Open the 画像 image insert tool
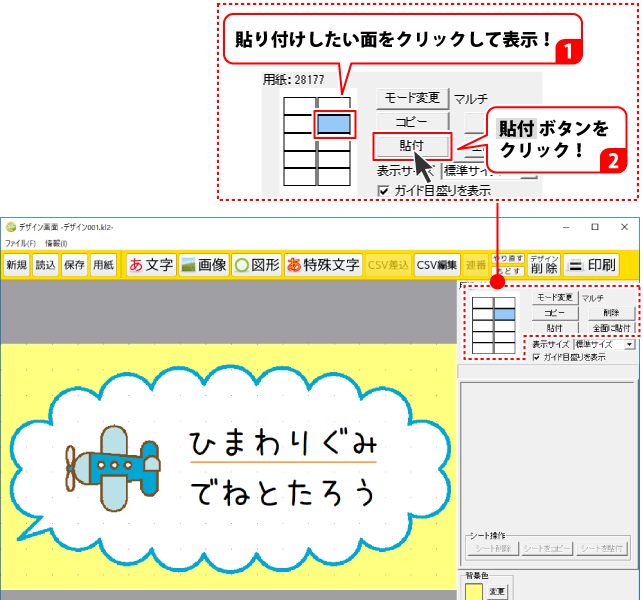The height and width of the screenshot is (600, 643). tap(204, 265)
